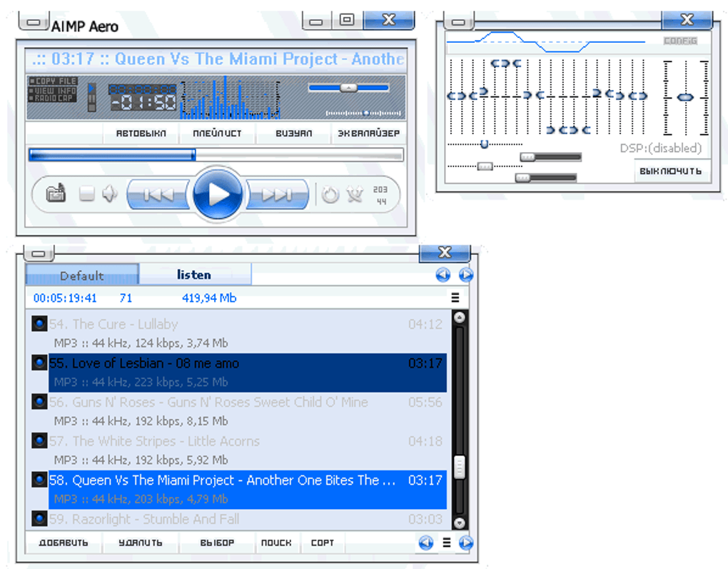Open file via the folder icon
The width and height of the screenshot is (728, 569).
coord(56,193)
